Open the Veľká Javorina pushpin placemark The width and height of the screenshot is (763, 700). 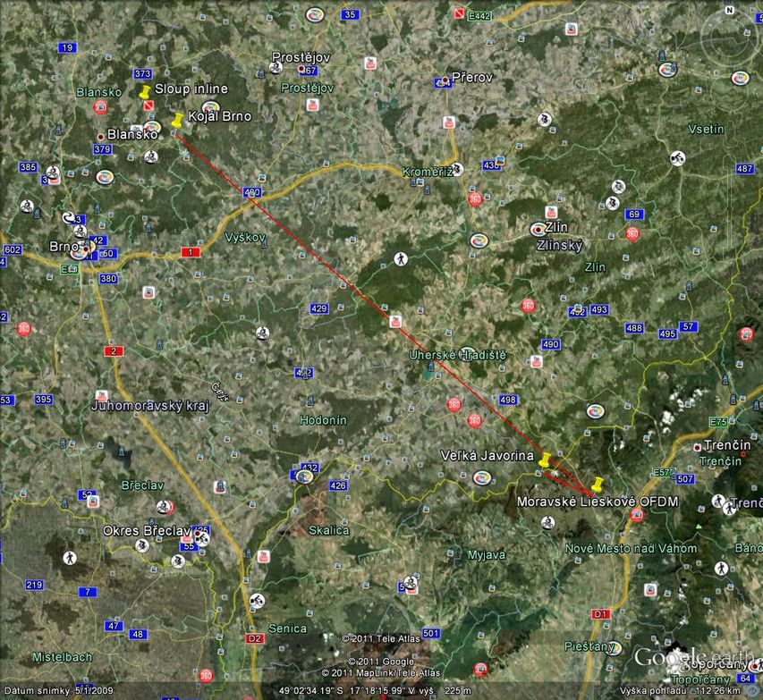click(544, 460)
